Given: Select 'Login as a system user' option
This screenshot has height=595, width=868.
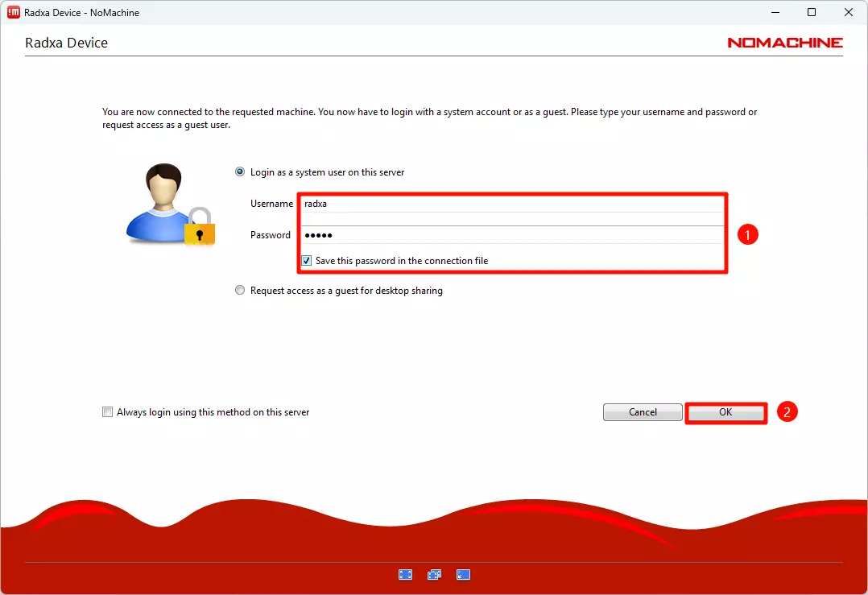Looking at the screenshot, I should [x=240, y=172].
